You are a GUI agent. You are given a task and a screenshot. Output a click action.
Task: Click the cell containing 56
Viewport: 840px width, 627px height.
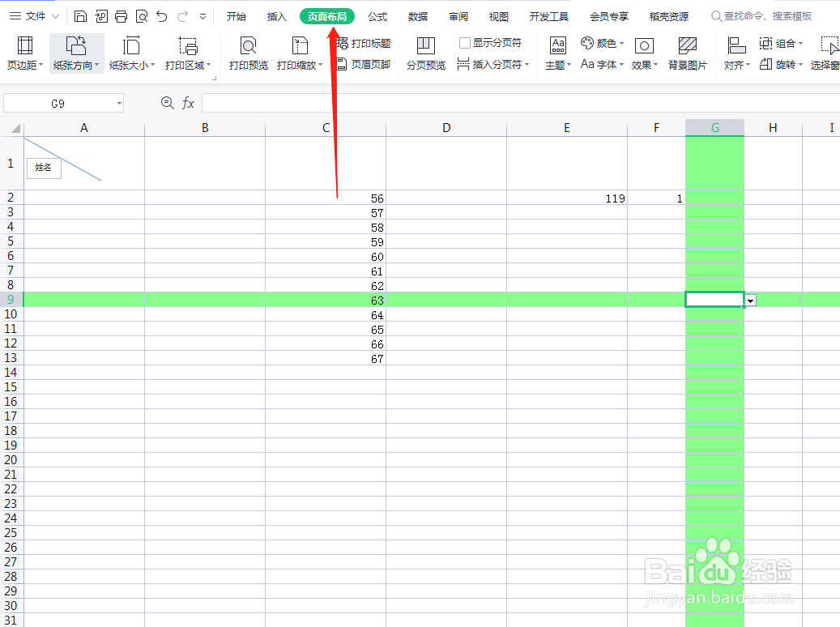[326, 198]
